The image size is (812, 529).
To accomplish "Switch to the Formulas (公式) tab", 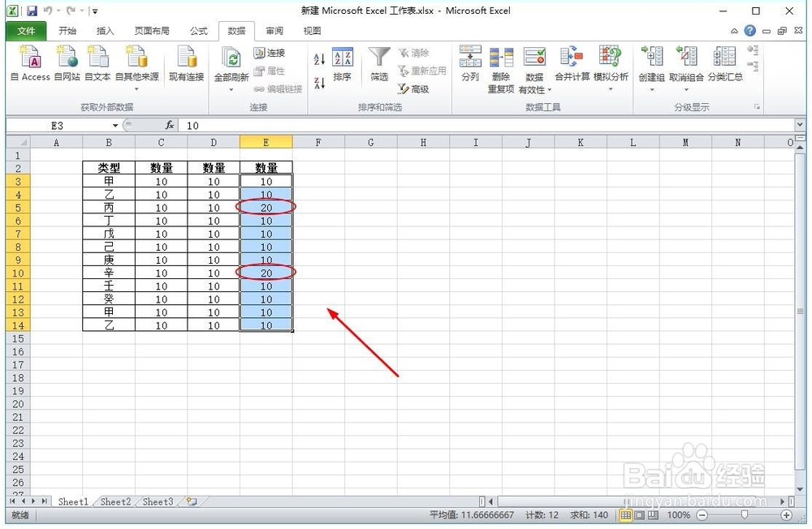I will 198,31.
